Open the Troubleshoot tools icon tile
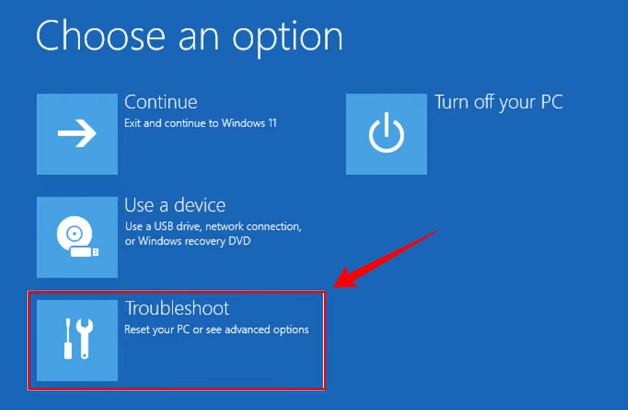Screen dimensions: 628x410 (x=77, y=340)
